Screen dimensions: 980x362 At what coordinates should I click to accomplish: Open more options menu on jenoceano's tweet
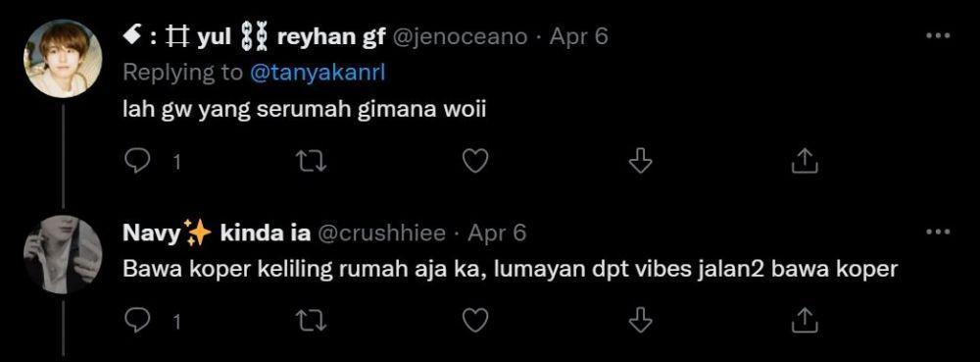938,36
